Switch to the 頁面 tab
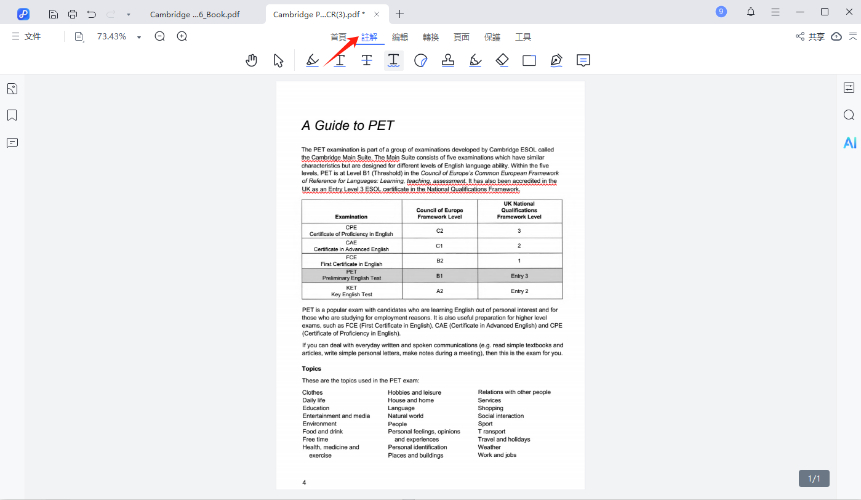 pyautogui.click(x=461, y=37)
